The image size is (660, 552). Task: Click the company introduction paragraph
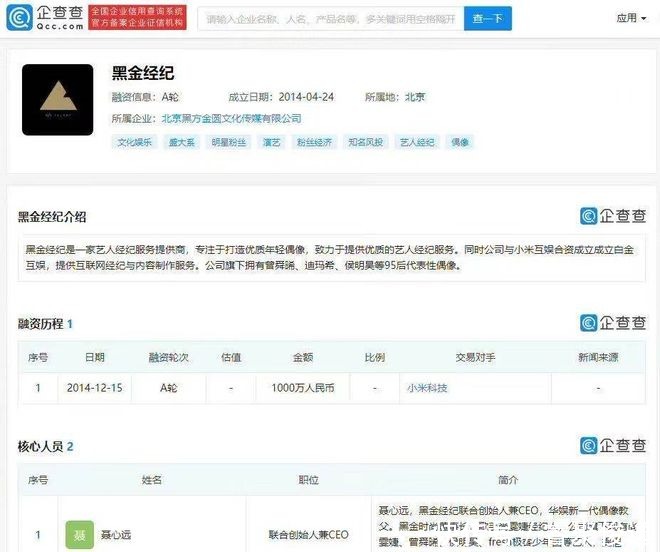pos(330,258)
